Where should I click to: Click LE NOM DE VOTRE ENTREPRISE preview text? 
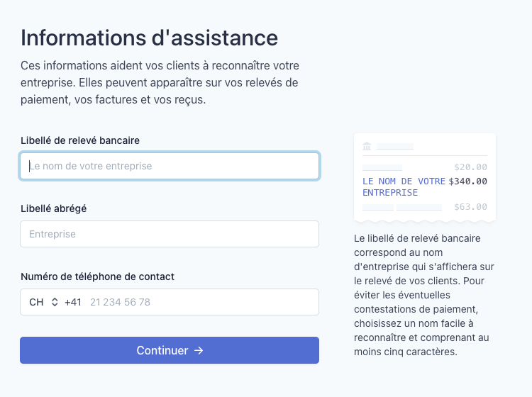[404, 187]
